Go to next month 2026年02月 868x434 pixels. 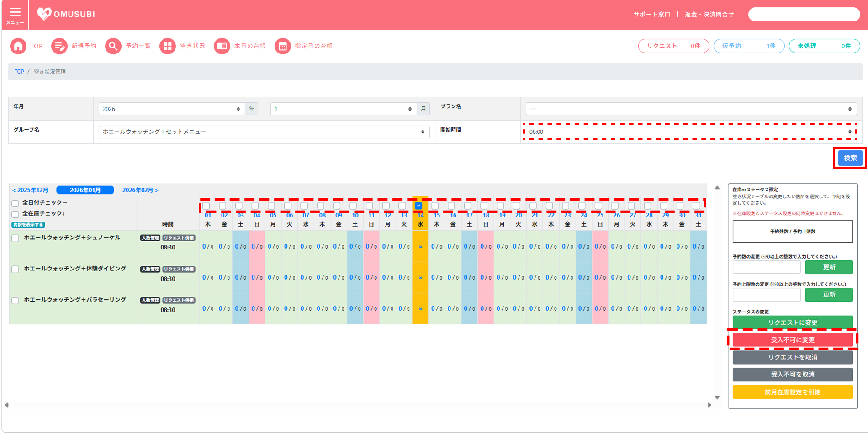pos(140,191)
